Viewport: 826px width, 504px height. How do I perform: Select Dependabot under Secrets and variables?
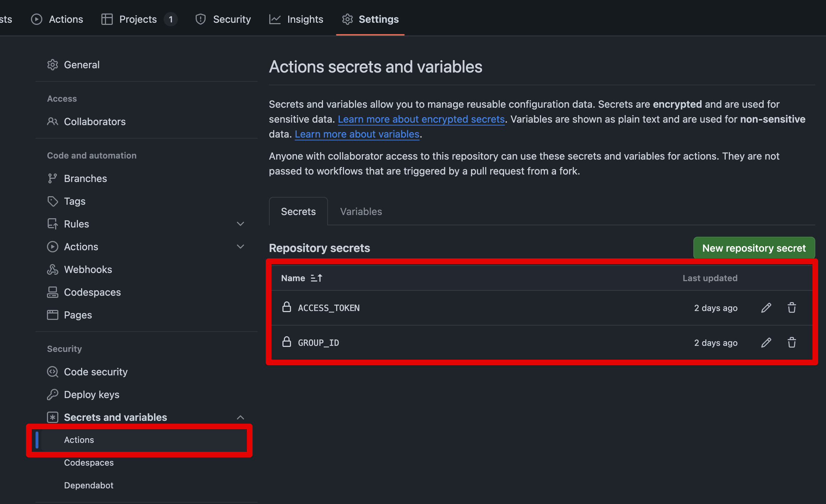[89, 485]
